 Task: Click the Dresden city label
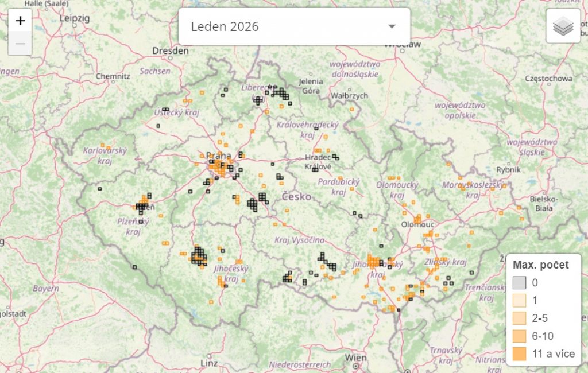[x=170, y=51]
